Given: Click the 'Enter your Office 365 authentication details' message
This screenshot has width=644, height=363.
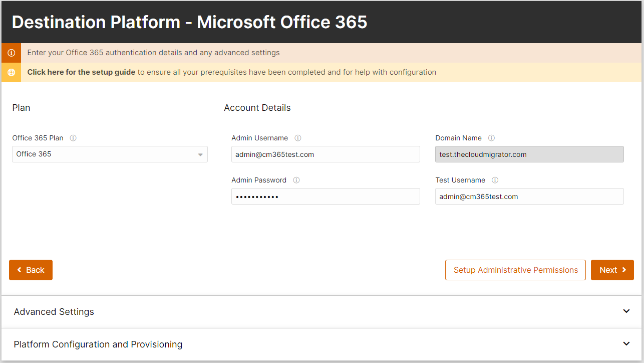Looking at the screenshot, I should coord(153,53).
